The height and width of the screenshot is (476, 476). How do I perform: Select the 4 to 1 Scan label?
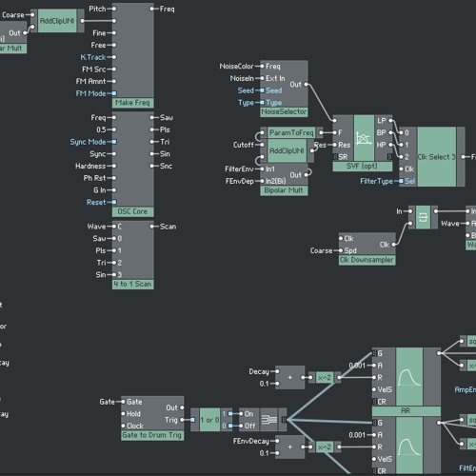pos(132,284)
